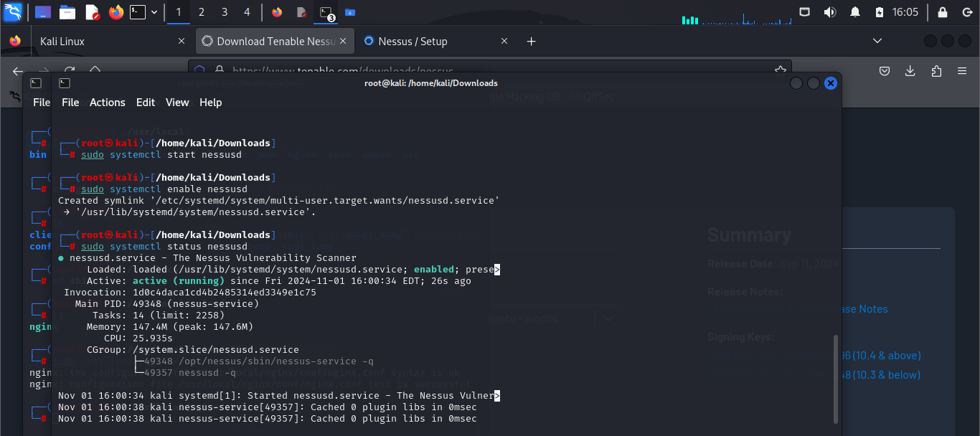Open the list-all-tabs chevron in Firefox
The width and height of the screenshot is (980, 436).
[x=877, y=41]
